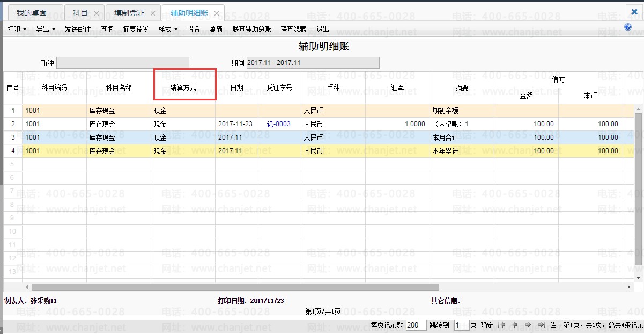
Task: Close the 科目 tab with its X
Action: [96, 13]
